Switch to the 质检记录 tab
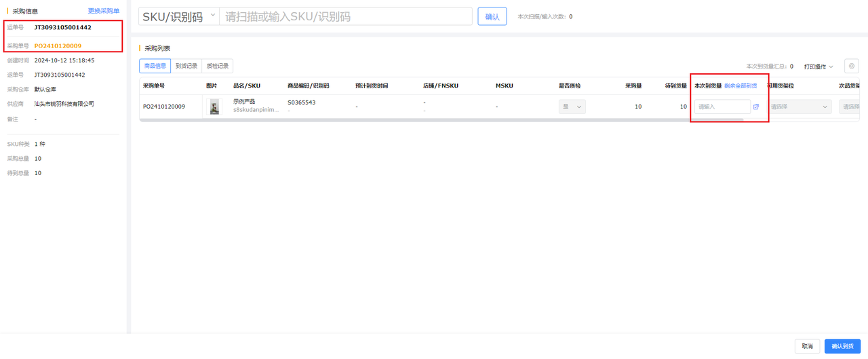The image size is (868, 359). point(217,66)
